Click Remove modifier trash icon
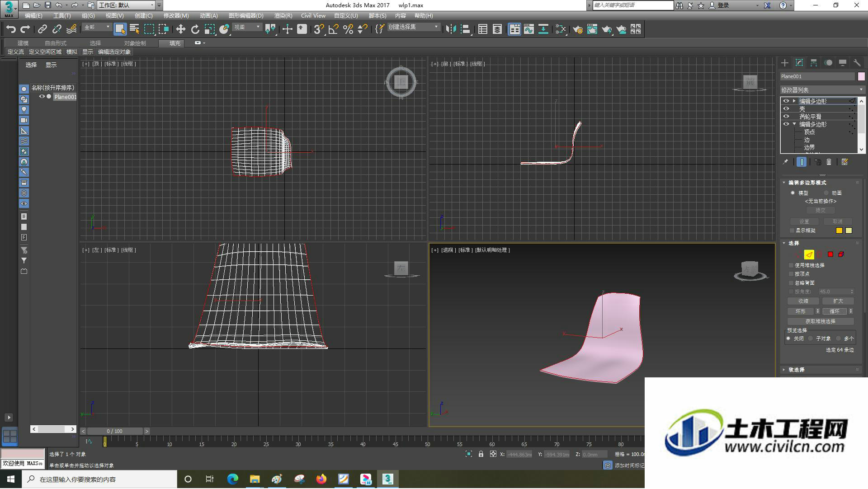Viewport: 868px width, 489px height. click(829, 162)
